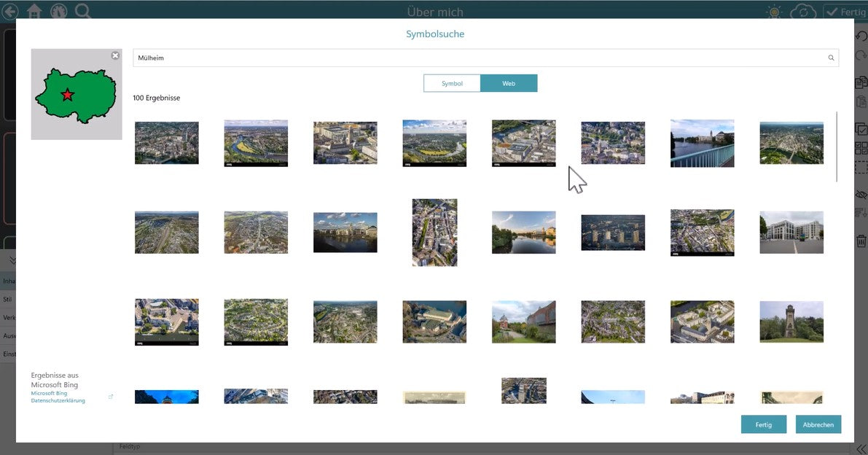Select the blue bridge railing river photo
Viewport: 868px width, 455px height.
click(x=702, y=144)
